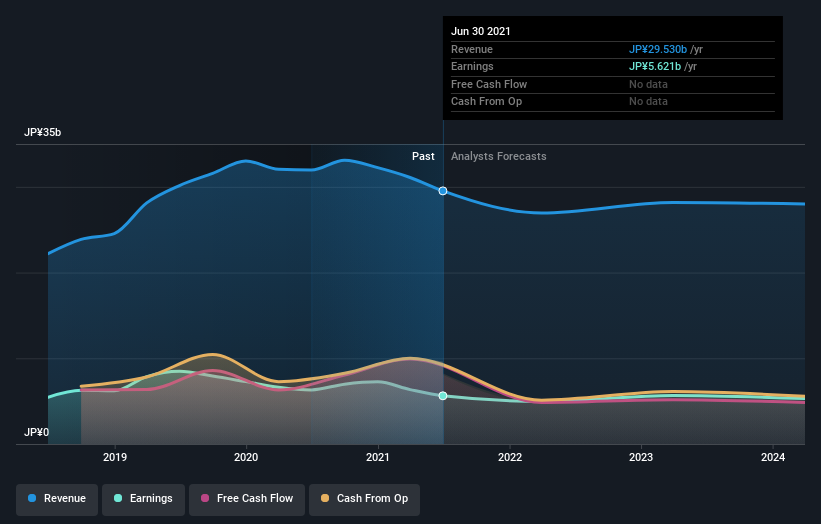This screenshot has height=524, width=821.
Task: Select the Earnings data point at Jun 2021
Action: coord(443,396)
